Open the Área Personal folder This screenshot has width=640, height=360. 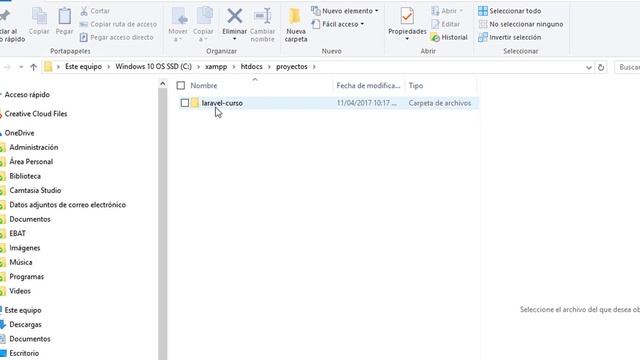point(31,161)
